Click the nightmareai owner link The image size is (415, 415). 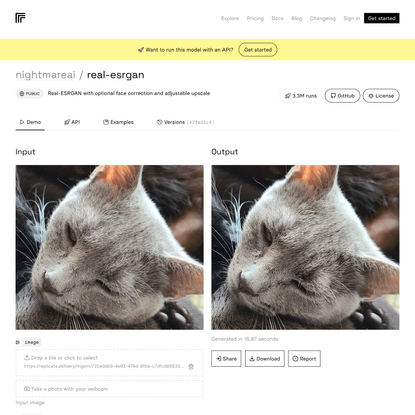tap(46, 75)
